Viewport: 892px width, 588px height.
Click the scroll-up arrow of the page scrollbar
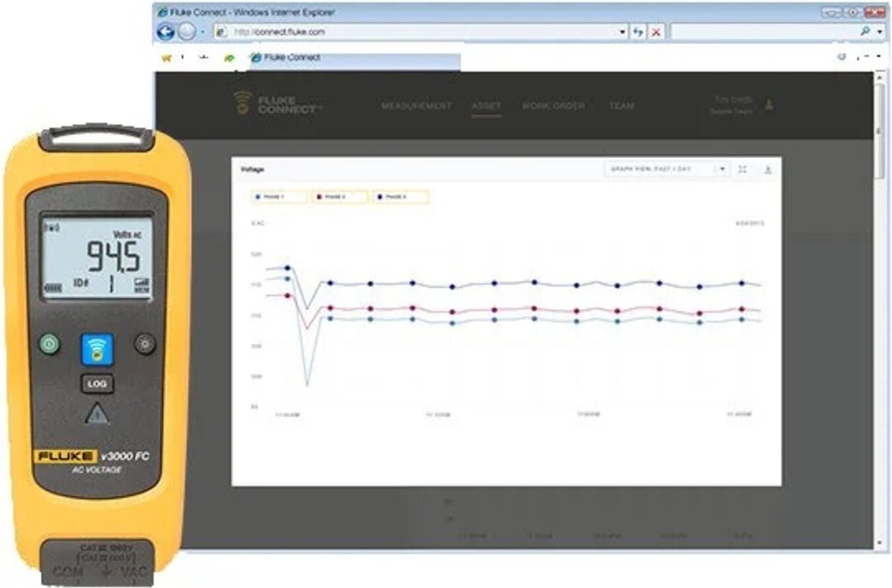879,77
